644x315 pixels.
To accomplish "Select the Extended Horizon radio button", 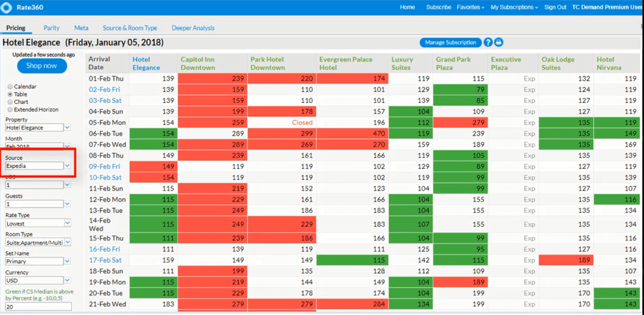I will point(10,110).
